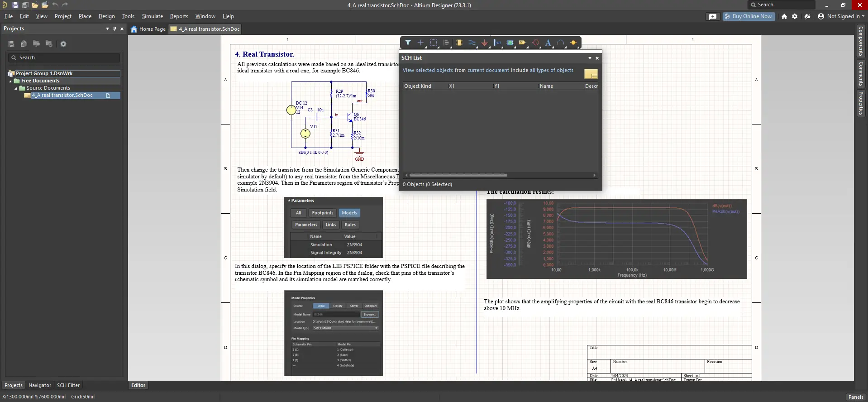Click the title bar Search box

pos(782,5)
